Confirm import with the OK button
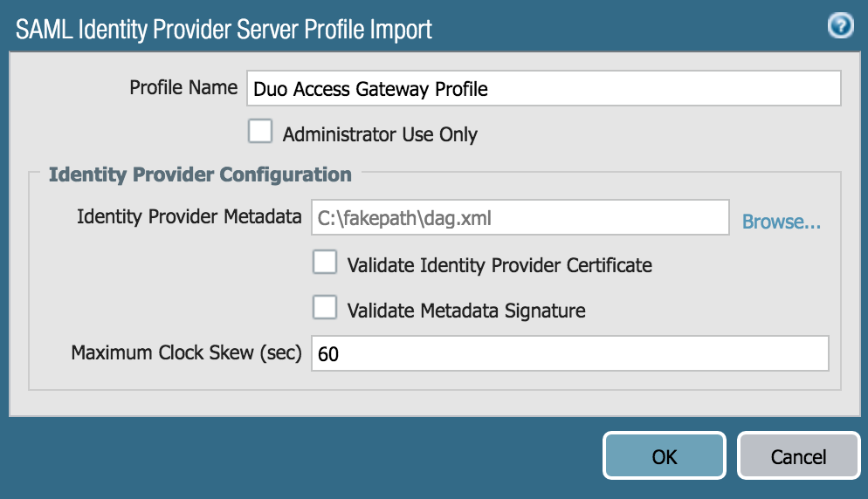The width and height of the screenshot is (868, 499). [665, 455]
